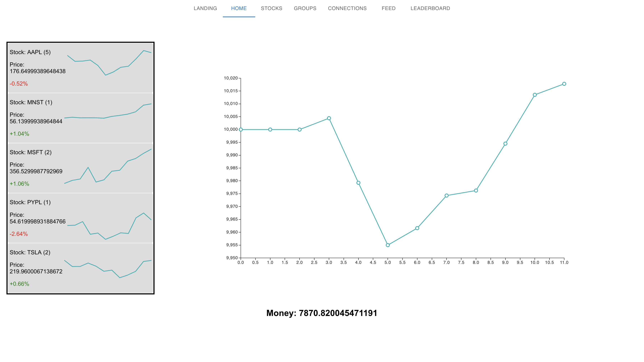
Task: Go to the Groups tab
Action: [x=305, y=8]
